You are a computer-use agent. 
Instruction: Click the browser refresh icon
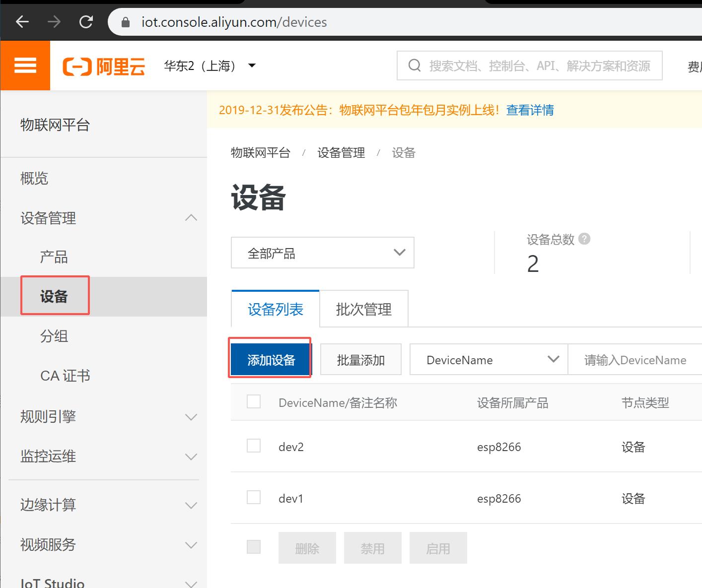click(86, 21)
